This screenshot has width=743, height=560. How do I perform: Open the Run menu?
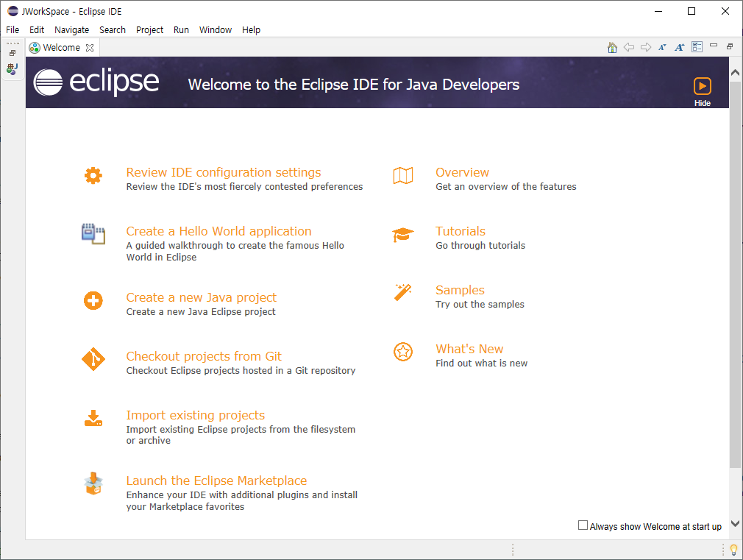click(181, 30)
